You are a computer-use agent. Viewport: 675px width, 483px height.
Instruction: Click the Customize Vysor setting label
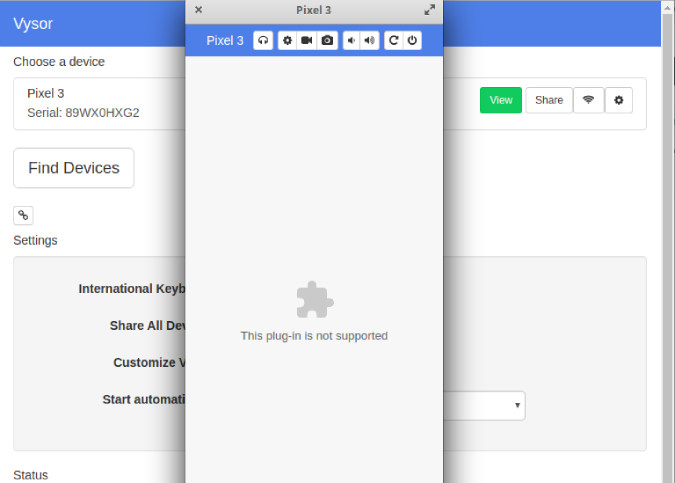click(x=149, y=362)
